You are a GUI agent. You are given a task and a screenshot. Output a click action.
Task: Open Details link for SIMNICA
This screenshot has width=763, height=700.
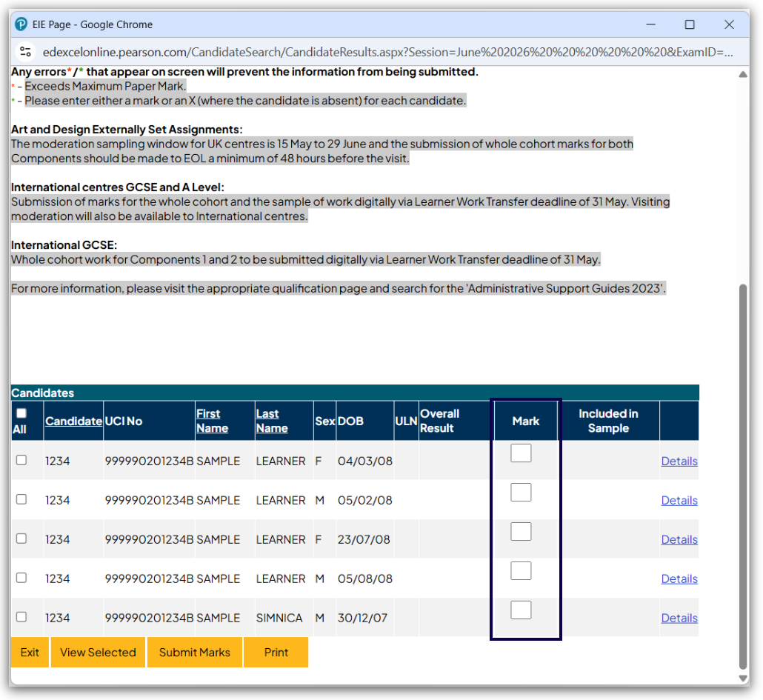679,618
